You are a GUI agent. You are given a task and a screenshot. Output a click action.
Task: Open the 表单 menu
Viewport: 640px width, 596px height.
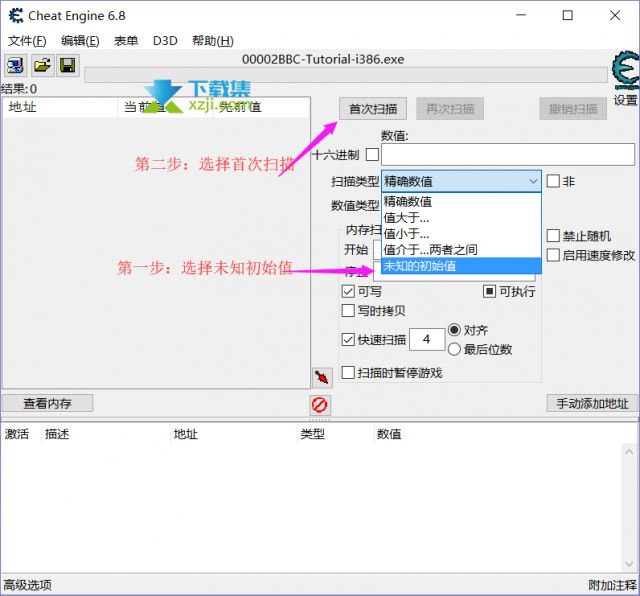point(126,41)
